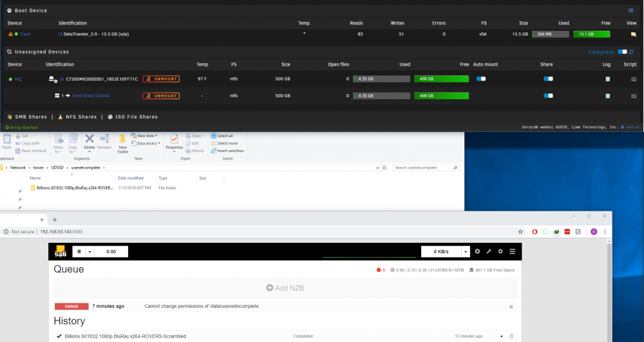Image resolution: width=644 pixels, height=342 pixels.
Task: Open pause duration dropdown next to pause button
Action: tap(90, 252)
